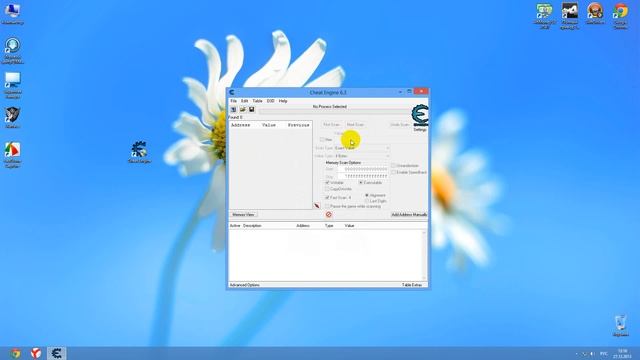Click the Google Chrome desktop shortcut

pyautogui.click(x=620, y=16)
